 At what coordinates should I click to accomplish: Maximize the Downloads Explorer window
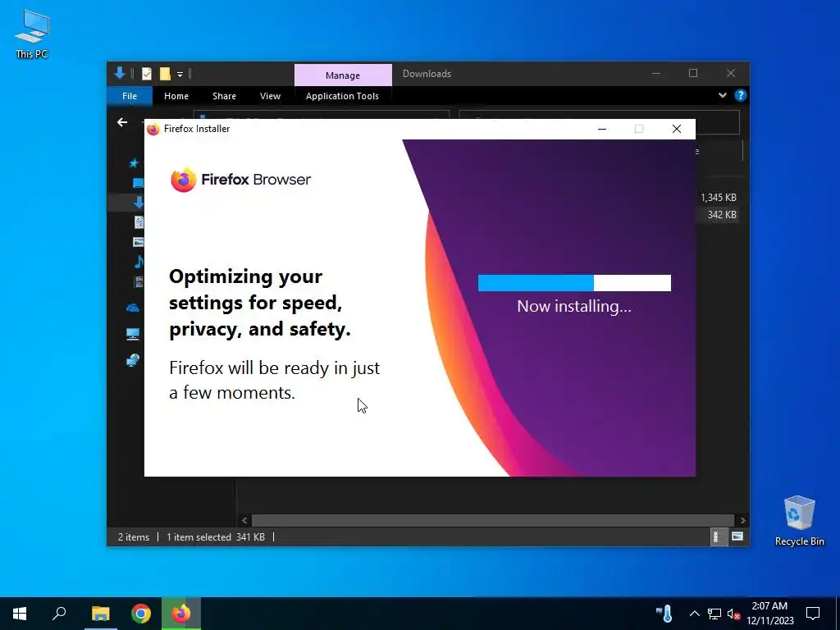(693, 73)
